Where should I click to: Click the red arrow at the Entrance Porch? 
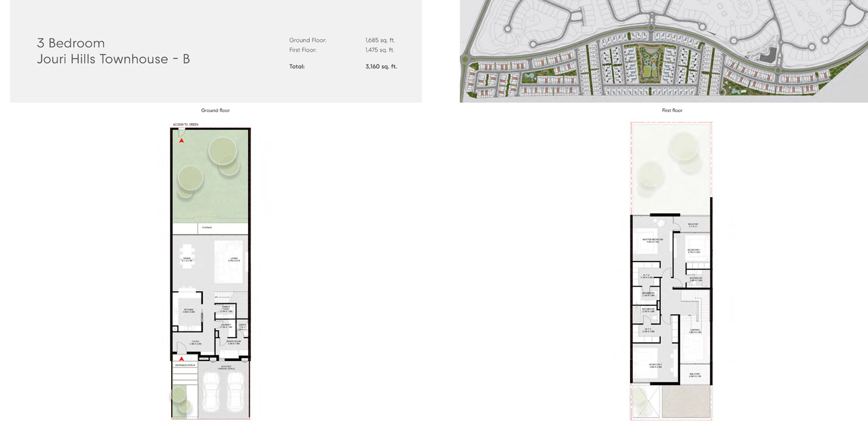point(182,359)
